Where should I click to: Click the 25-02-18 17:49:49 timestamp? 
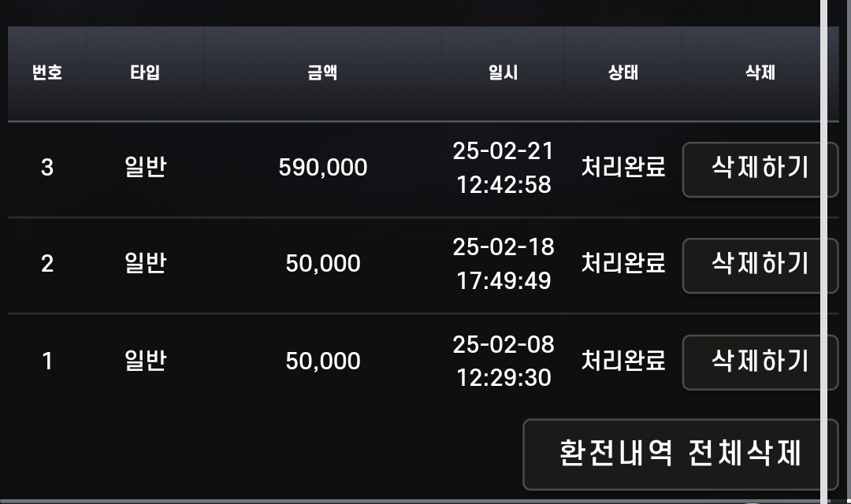coord(503,264)
